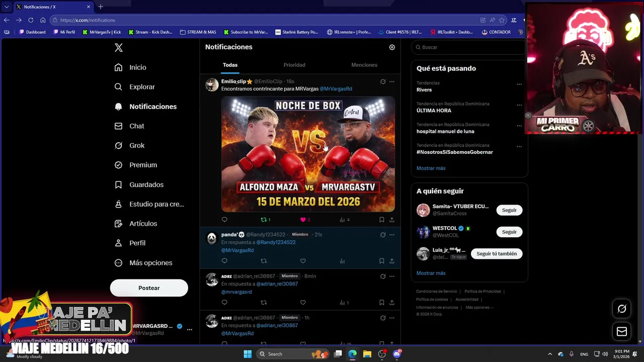Bookmark Emilio_clip's post
This screenshot has height=362, width=644.
click(x=381, y=220)
